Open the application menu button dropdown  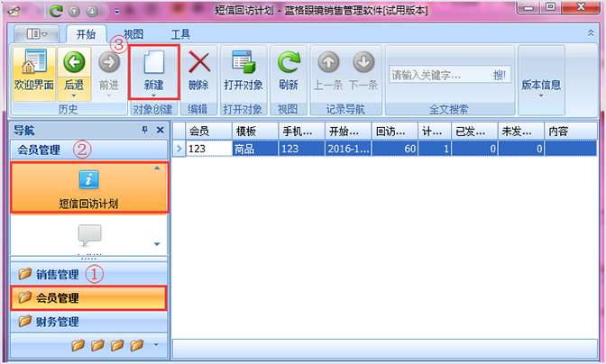[x=37, y=34]
